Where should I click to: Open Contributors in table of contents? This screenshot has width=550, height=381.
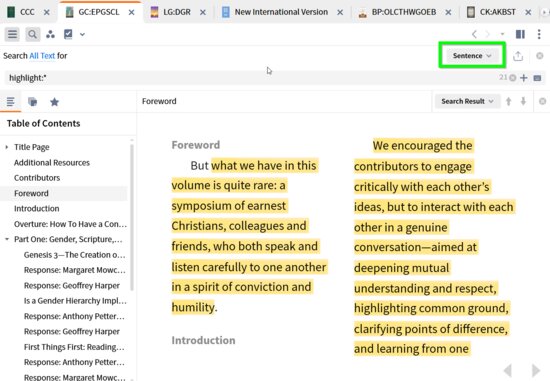click(x=37, y=178)
